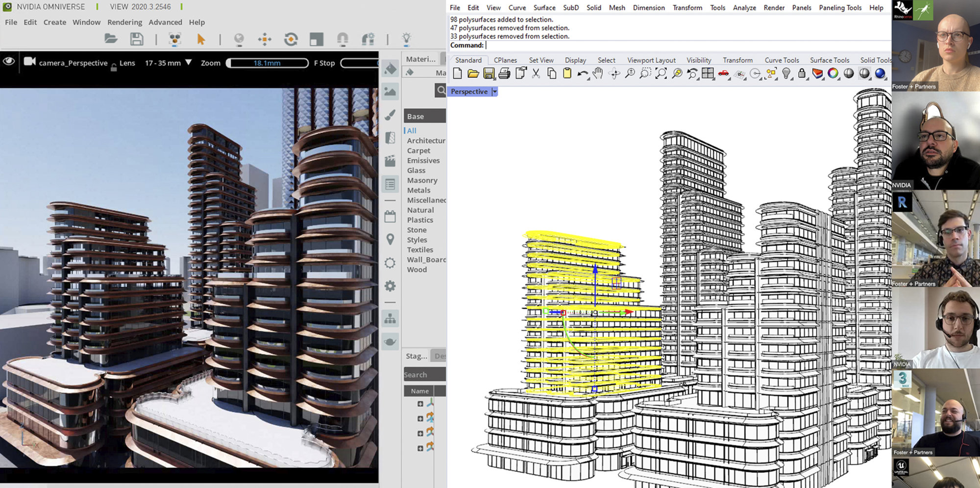
Task: Click the Rhino Cut scissors icon
Action: 536,74
